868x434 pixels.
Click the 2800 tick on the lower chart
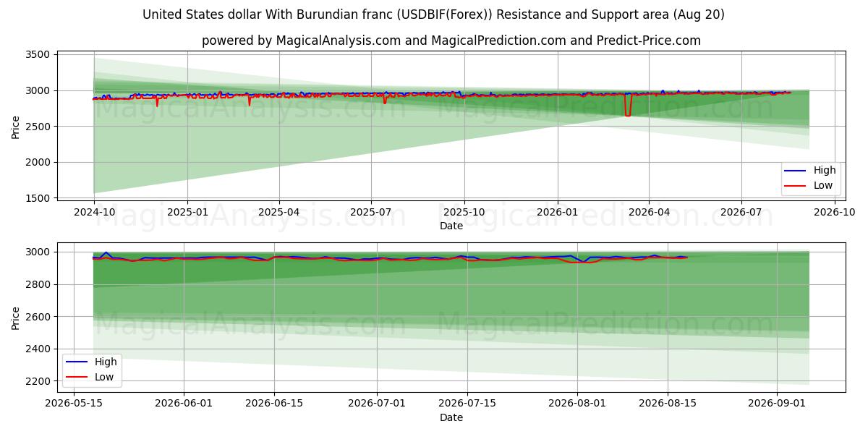[x=38, y=285]
